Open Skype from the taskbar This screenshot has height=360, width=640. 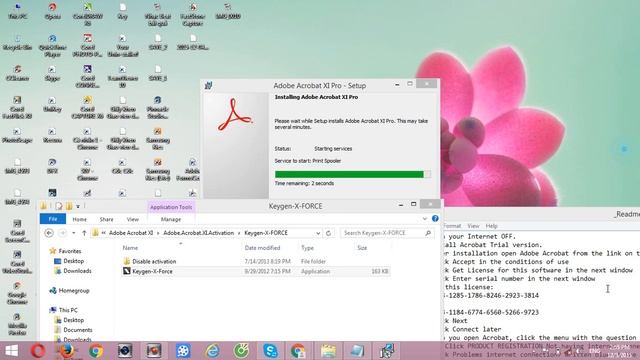pyautogui.click(x=270, y=351)
